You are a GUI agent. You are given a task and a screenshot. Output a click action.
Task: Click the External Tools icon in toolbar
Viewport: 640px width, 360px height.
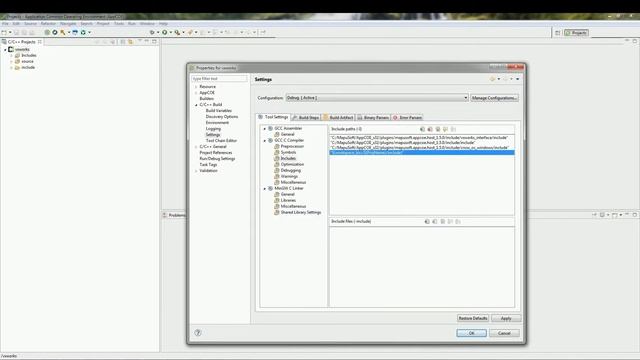tap(177, 32)
